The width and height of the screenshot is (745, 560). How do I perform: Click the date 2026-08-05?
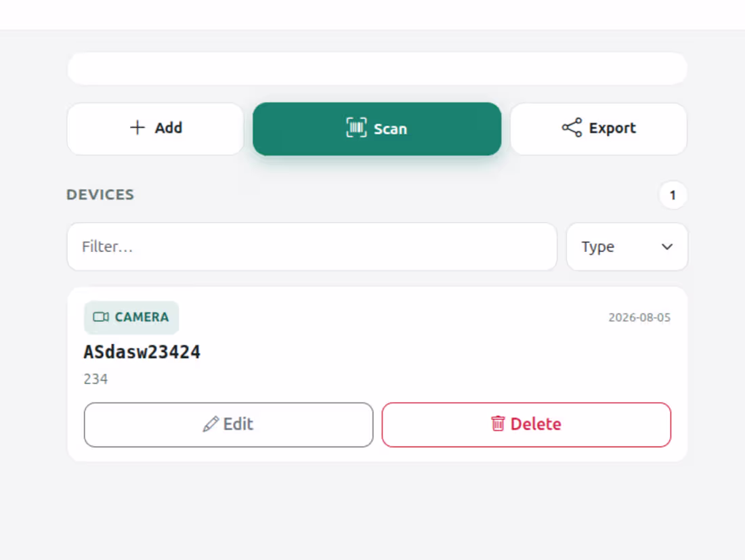(639, 318)
